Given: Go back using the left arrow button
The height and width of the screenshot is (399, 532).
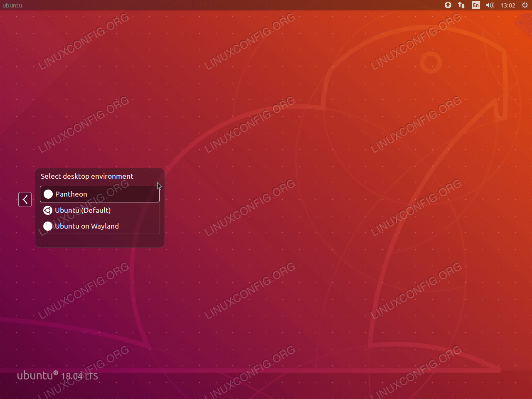Looking at the screenshot, I should [x=25, y=199].
